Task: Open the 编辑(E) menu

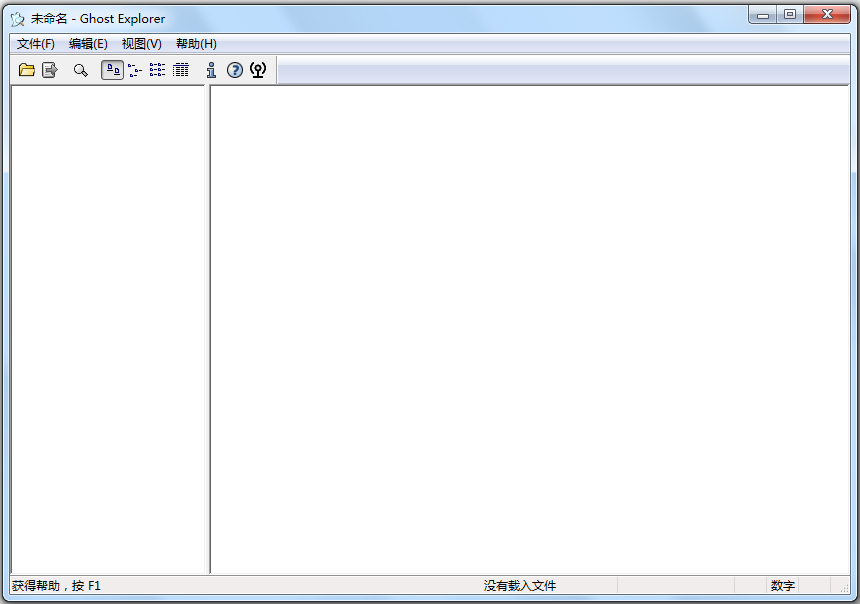Action: point(89,44)
